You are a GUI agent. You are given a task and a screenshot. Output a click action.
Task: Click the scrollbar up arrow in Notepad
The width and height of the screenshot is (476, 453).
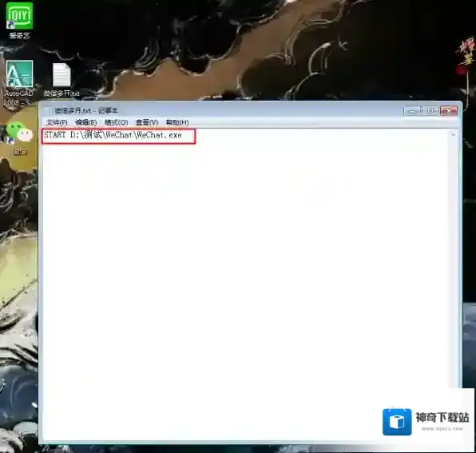453,134
